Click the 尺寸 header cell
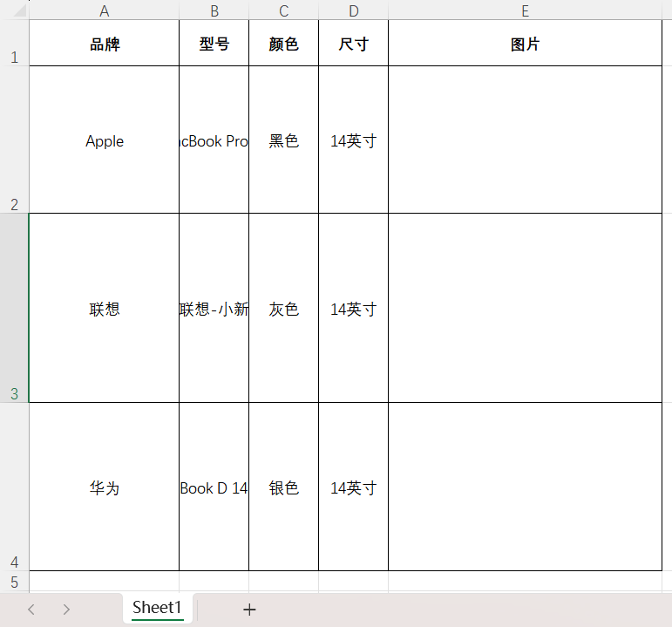672x627 pixels. (354, 44)
